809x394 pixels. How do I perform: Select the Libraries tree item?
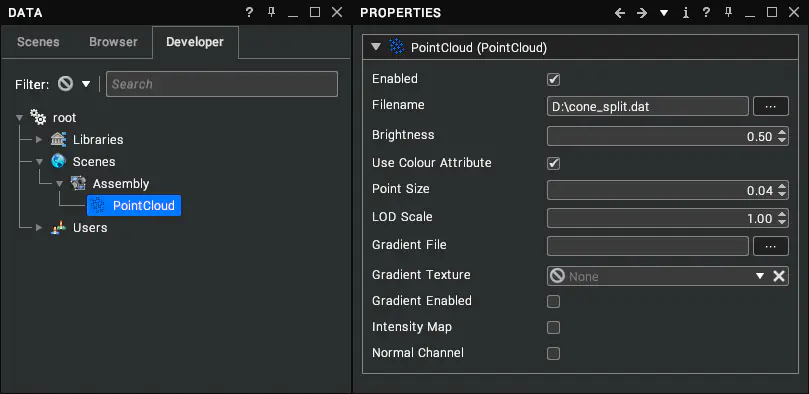(x=98, y=140)
